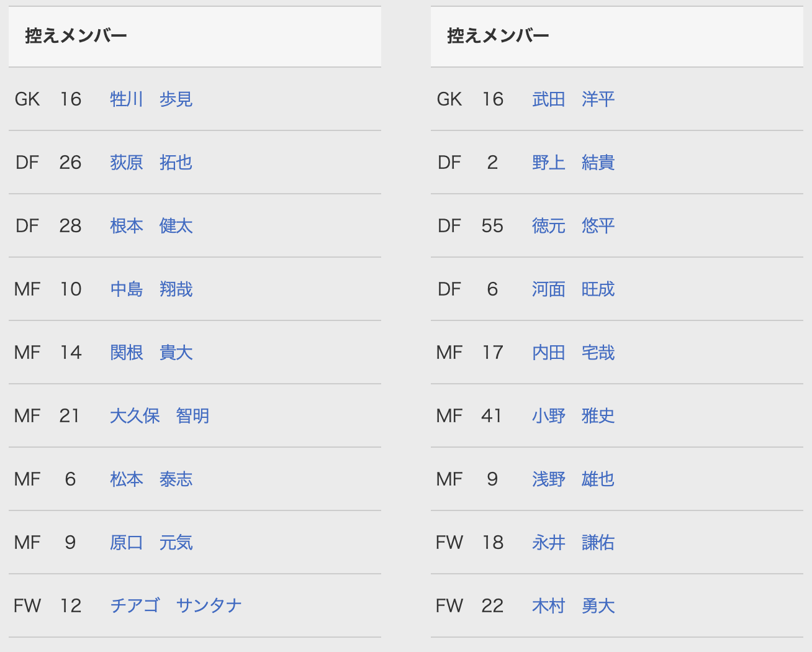Open チアゴ サンタナ player profile
The height and width of the screenshot is (652, 812).
click(176, 606)
